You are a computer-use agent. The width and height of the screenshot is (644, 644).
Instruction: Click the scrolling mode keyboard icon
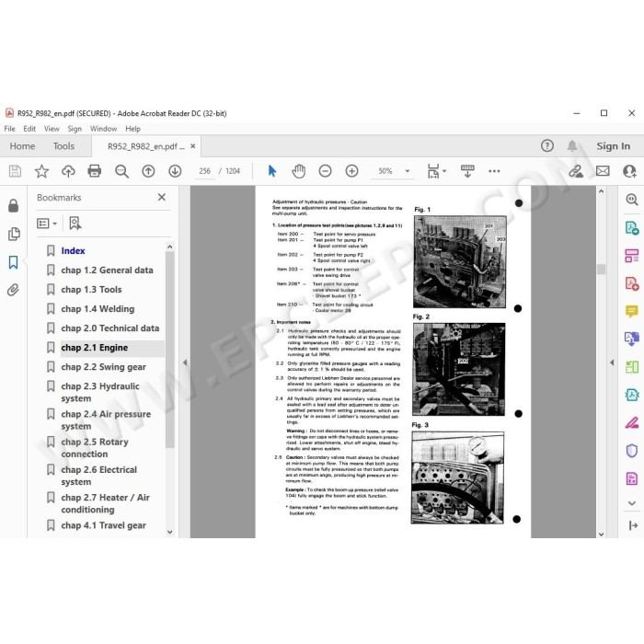[x=467, y=171]
